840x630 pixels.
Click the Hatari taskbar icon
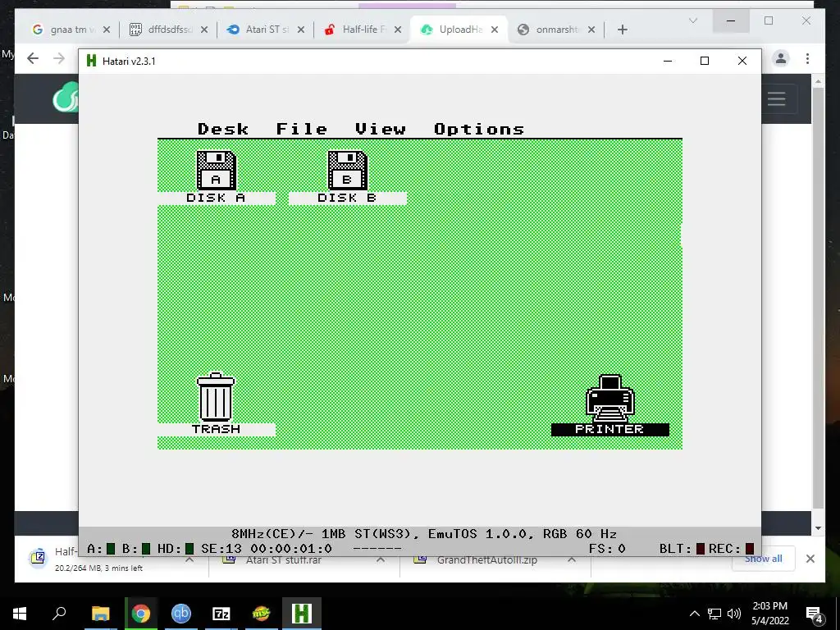tap(302, 614)
